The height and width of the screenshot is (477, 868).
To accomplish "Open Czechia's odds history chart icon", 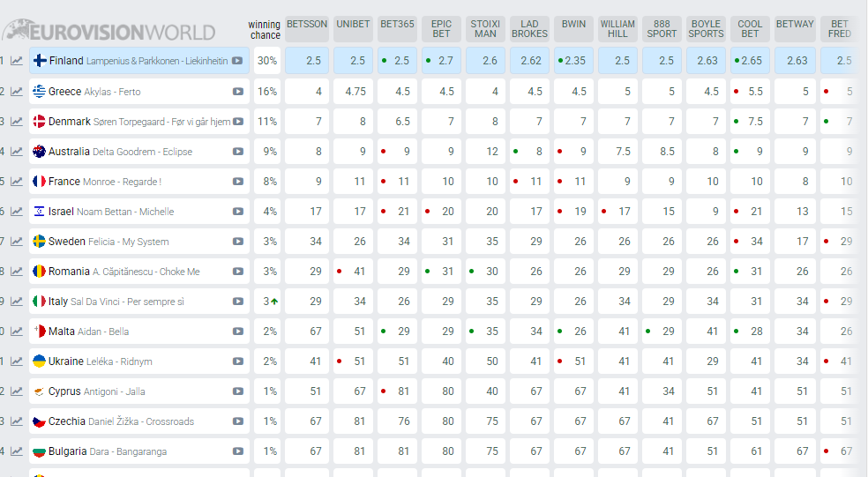I will pyautogui.click(x=17, y=421).
